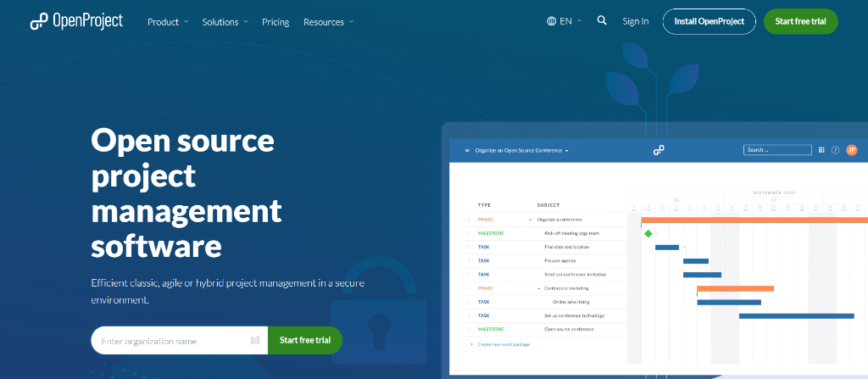Click the help question mark icon

(x=836, y=149)
